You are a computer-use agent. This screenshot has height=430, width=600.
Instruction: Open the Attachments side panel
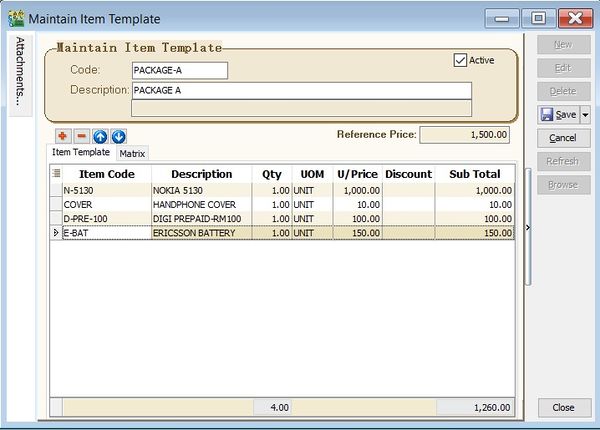coord(19,71)
